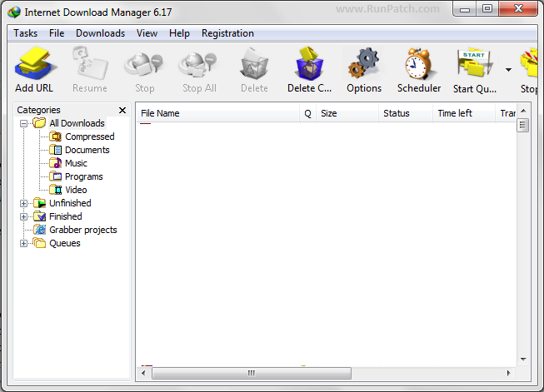Click the Documents folder icon
This screenshot has width=544, height=392.
(56, 150)
